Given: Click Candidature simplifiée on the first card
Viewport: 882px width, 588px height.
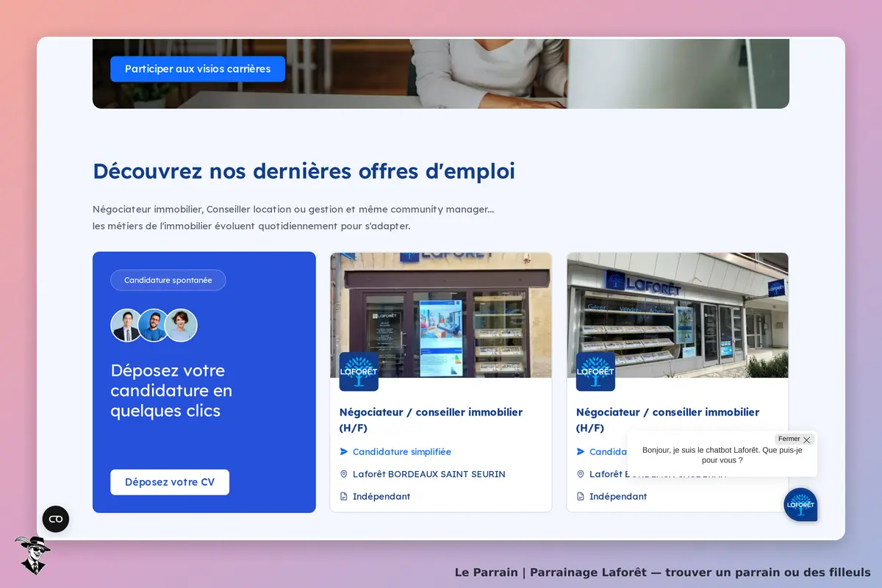Looking at the screenshot, I should [402, 452].
